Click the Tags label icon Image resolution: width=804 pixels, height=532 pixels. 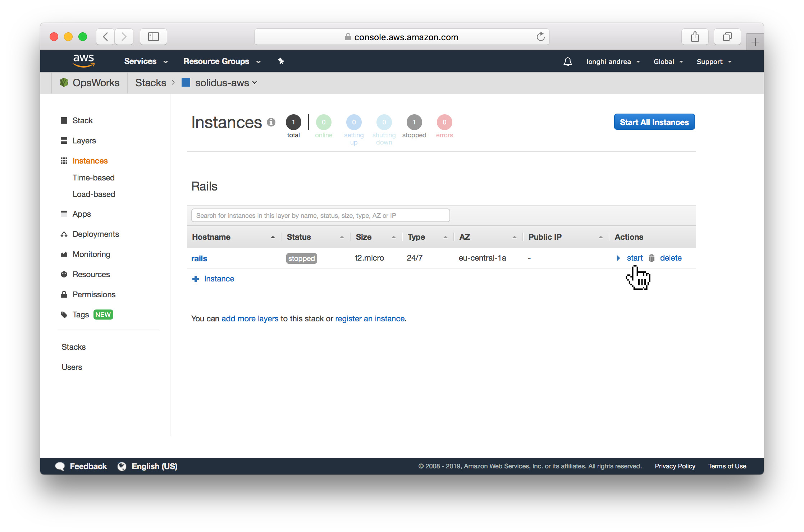pos(64,315)
